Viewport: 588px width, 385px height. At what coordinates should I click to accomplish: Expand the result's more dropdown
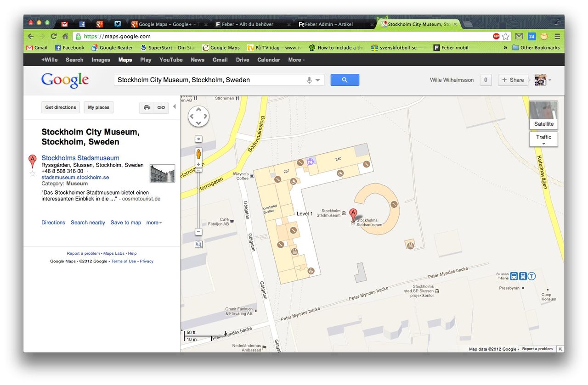(x=154, y=223)
